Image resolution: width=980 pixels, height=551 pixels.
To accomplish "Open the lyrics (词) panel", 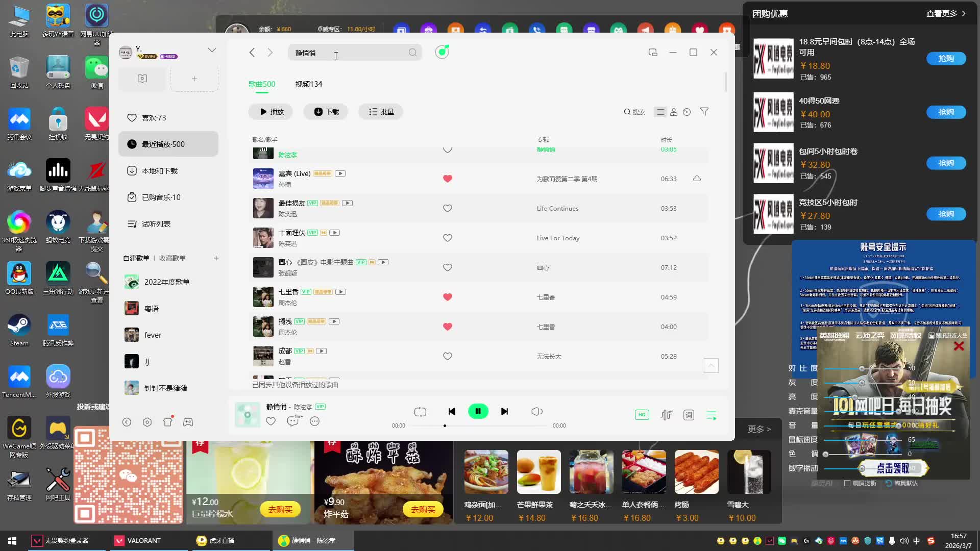I will pyautogui.click(x=689, y=415).
